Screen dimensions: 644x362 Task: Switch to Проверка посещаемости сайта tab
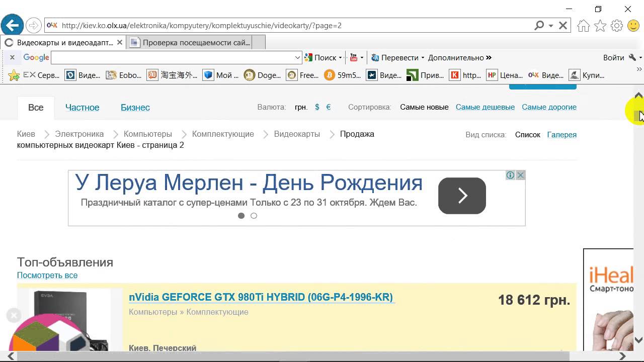[x=189, y=43]
